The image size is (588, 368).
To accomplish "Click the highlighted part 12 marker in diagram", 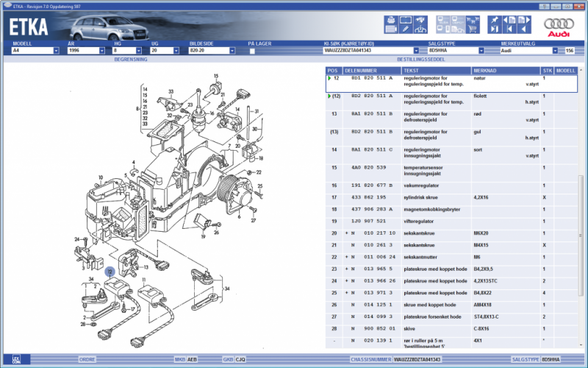I will click(x=109, y=272).
